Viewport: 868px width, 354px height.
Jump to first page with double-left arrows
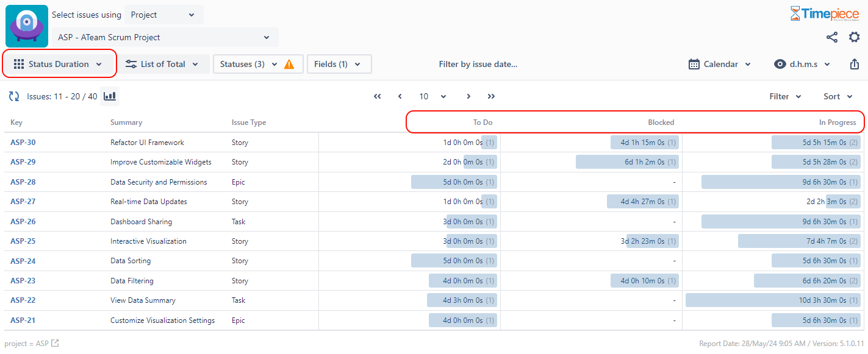point(377,96)
